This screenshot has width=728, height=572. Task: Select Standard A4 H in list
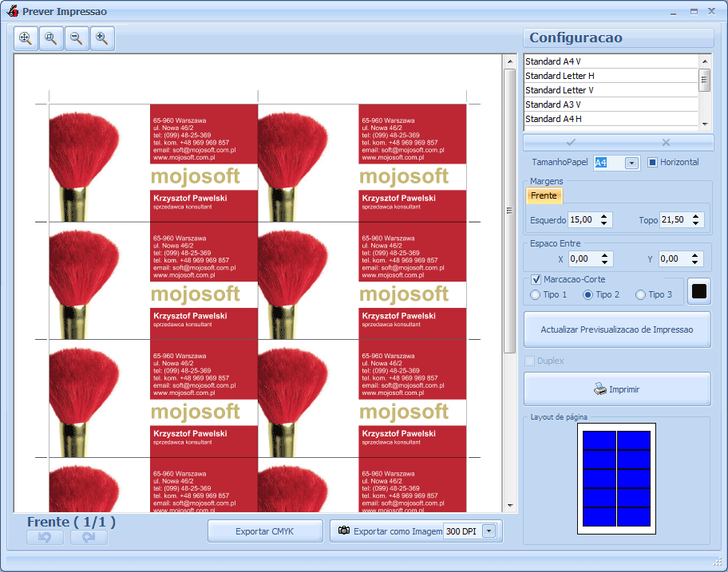(611, 119)
